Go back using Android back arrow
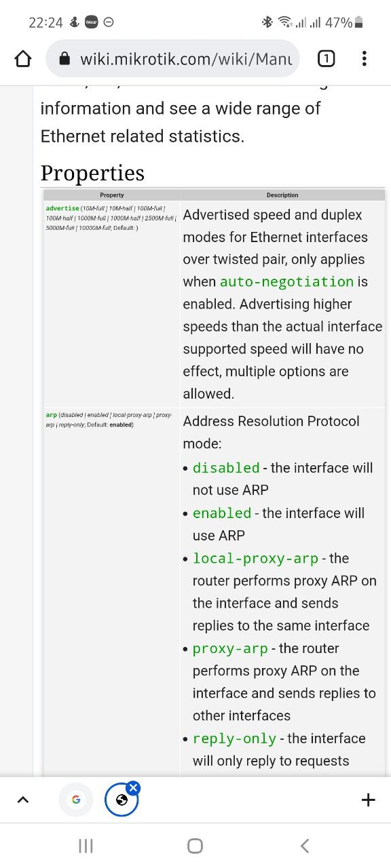 [x=305, y=846]
